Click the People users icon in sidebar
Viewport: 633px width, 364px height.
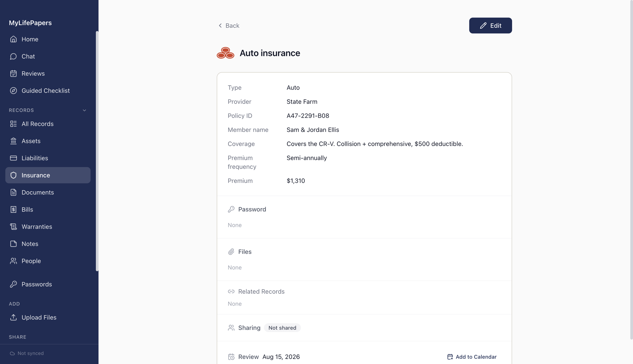click(13, 261)
